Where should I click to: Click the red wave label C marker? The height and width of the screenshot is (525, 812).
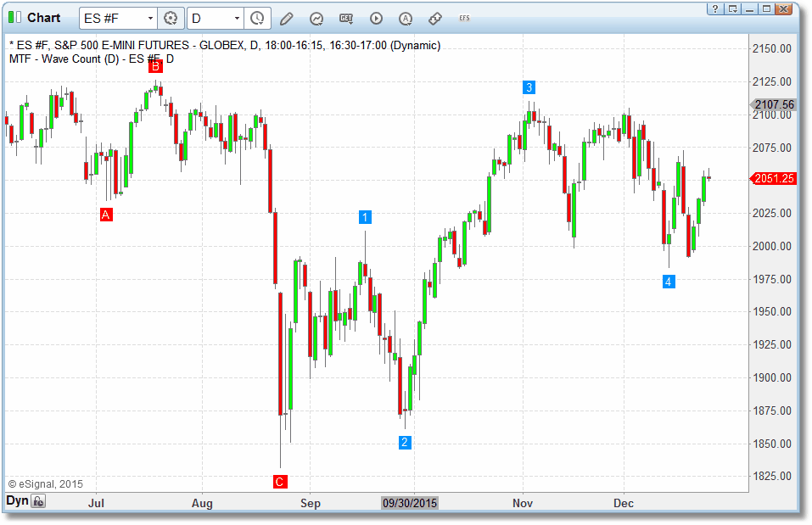[x=280, y=482]
